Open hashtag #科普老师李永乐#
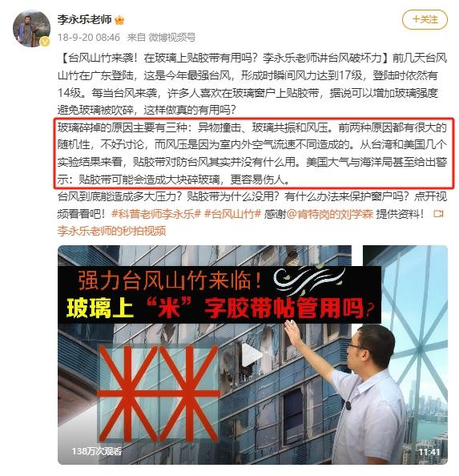This screenshot has height=476, width=459. click(156, 214)
